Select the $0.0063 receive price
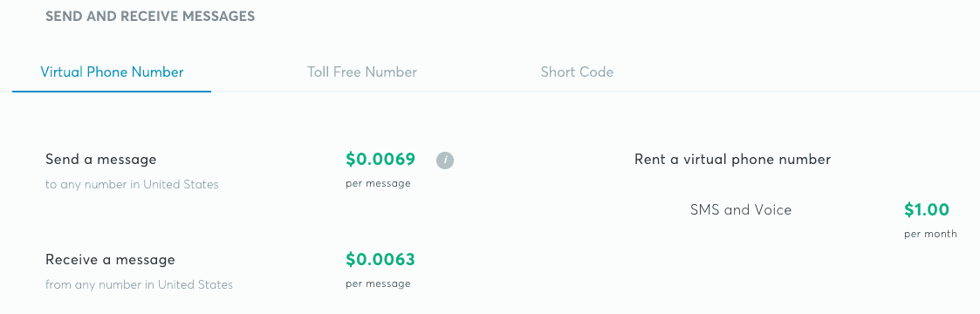This screenshot has height=314, width=980. pyautogui.click(x=380, y=259)
